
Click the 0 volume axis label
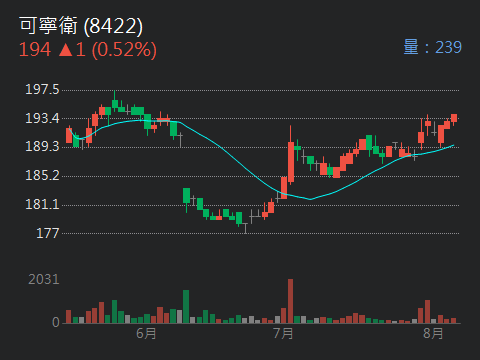pyautogui.click(x=56, y=322)
